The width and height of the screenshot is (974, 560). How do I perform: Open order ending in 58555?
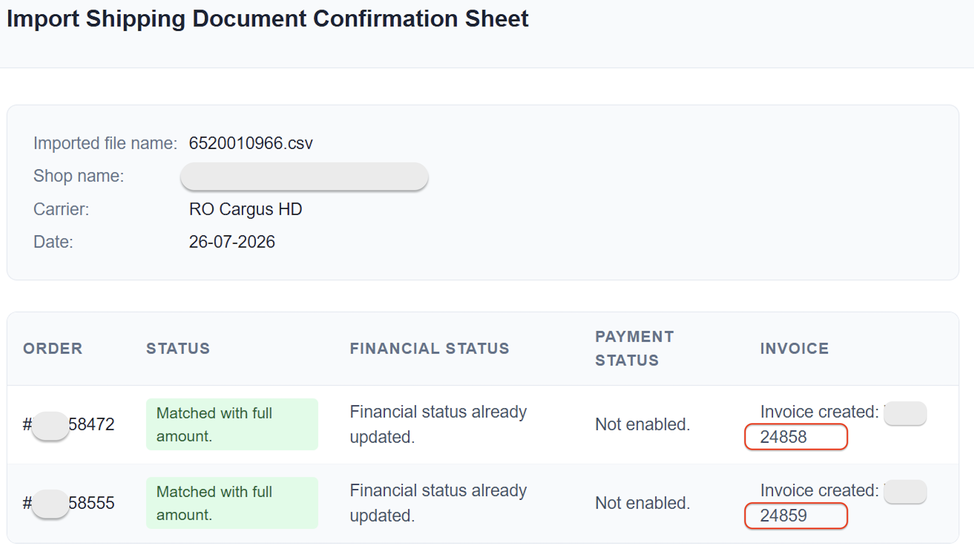[69, 503]
